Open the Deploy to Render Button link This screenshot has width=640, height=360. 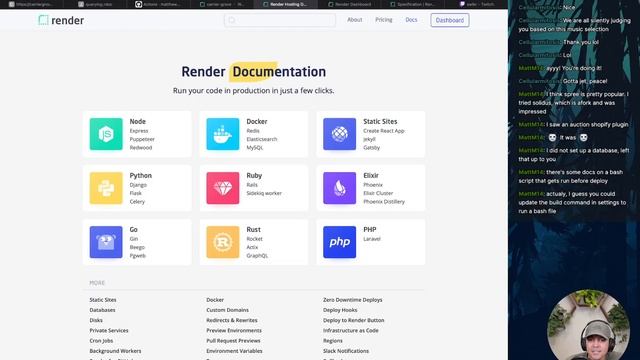tap(353, 320)
